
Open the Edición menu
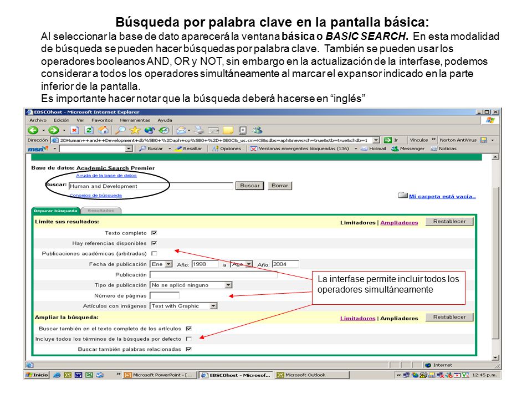(62, 120)
